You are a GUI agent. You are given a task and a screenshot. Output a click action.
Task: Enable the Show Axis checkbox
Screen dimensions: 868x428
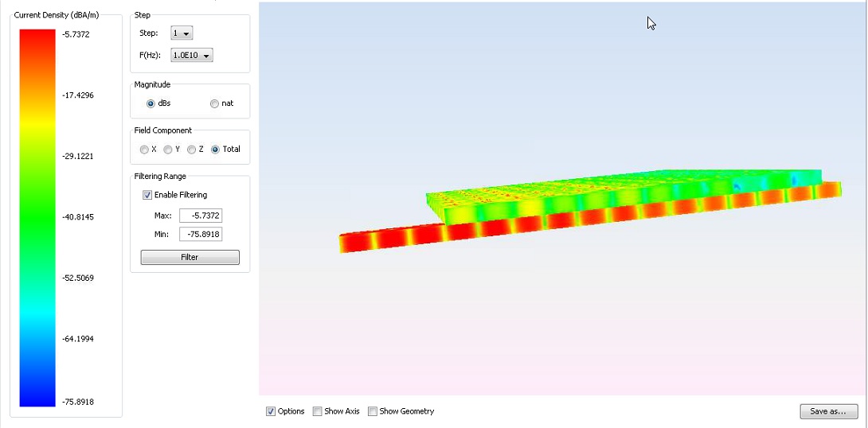[318, 411]
